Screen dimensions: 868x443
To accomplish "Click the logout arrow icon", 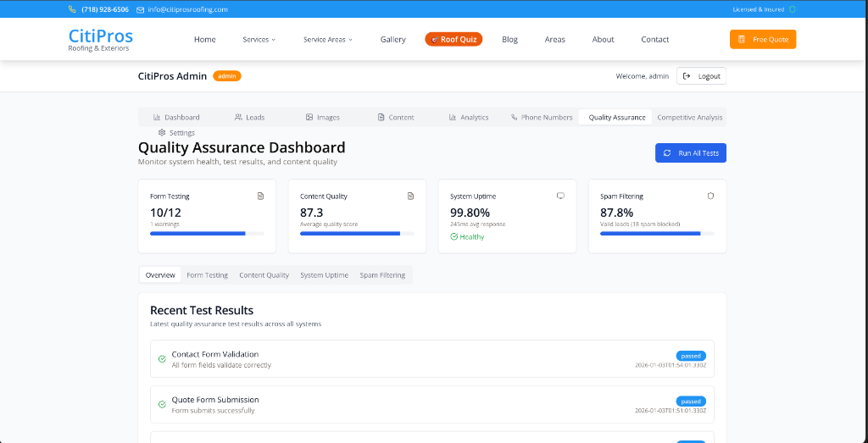I will click(687, 76).
